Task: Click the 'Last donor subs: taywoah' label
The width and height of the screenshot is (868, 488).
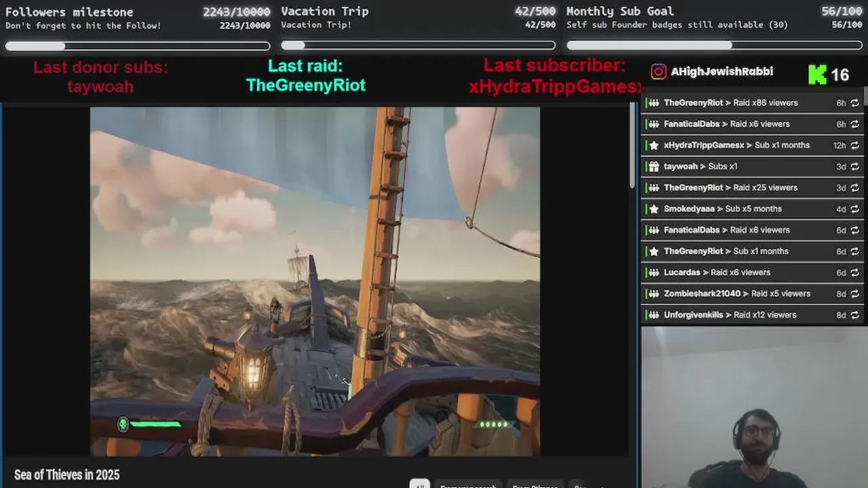Action: (100, 77)
